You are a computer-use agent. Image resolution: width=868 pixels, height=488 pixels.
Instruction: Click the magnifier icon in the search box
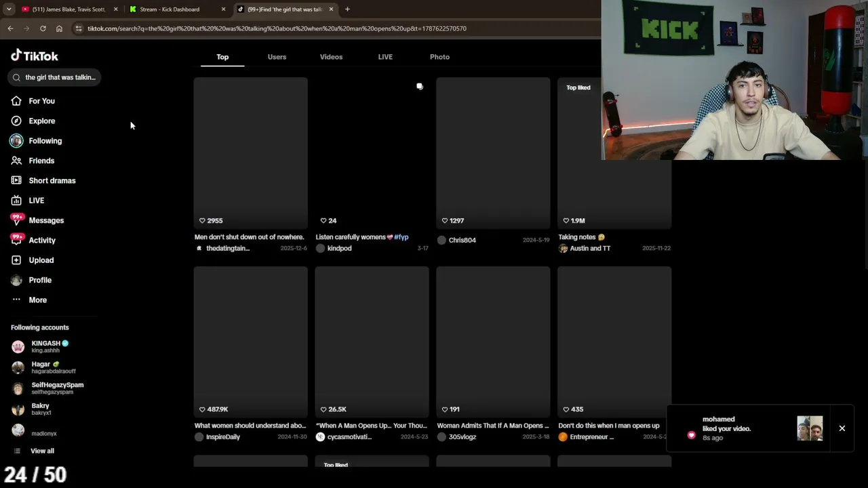16,77
